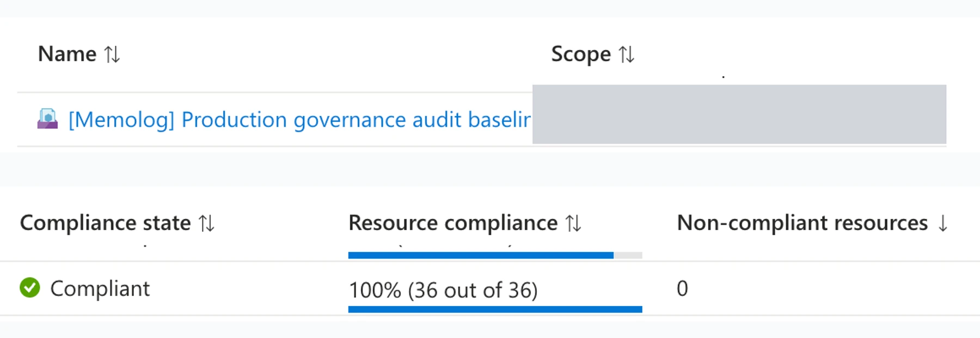Select the '0' non-compliant resources value

(682, 288)
